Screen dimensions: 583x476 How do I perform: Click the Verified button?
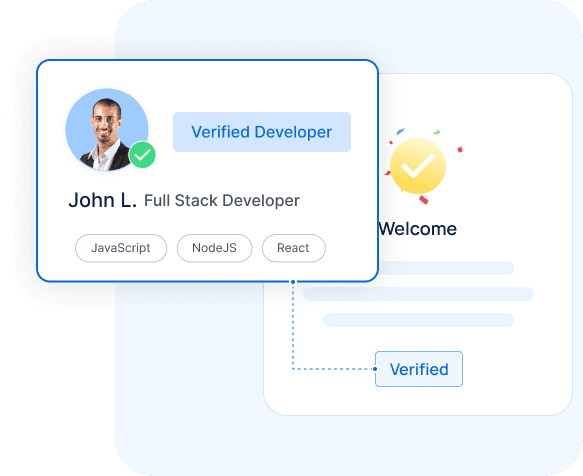pyautogui.click(x=419, y=369)
